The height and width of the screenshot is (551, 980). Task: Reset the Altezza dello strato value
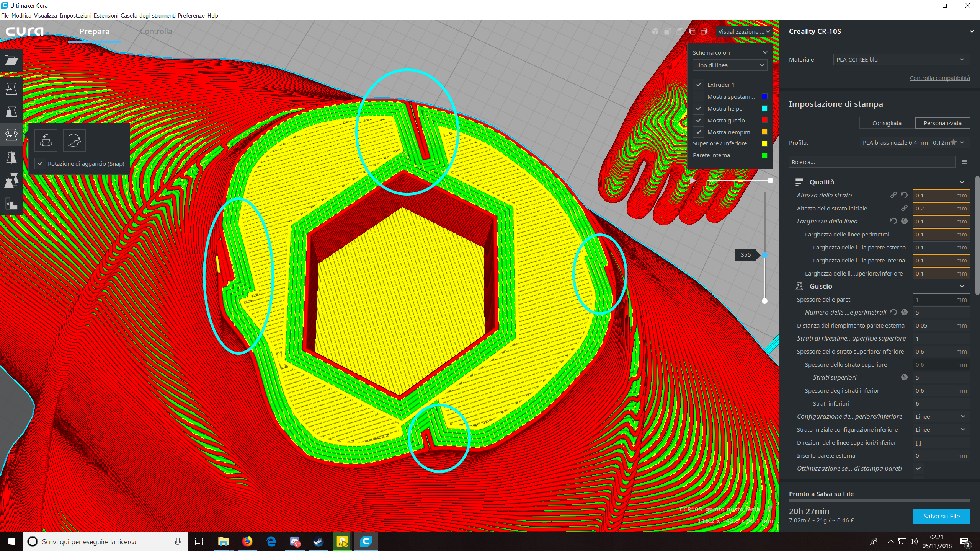tap(904, 195)
